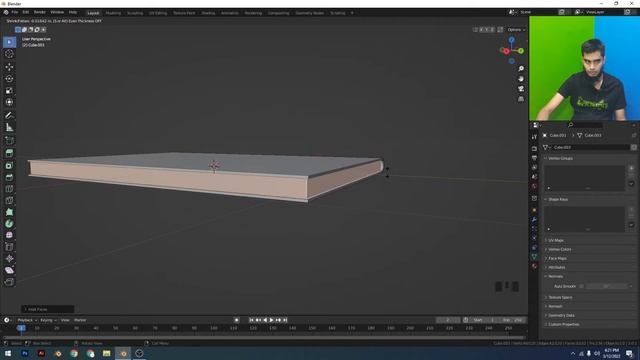Viewport: 640px width, 360px height.
Task: Click the blue timeline playhead marker
Action: click(21, 328)
